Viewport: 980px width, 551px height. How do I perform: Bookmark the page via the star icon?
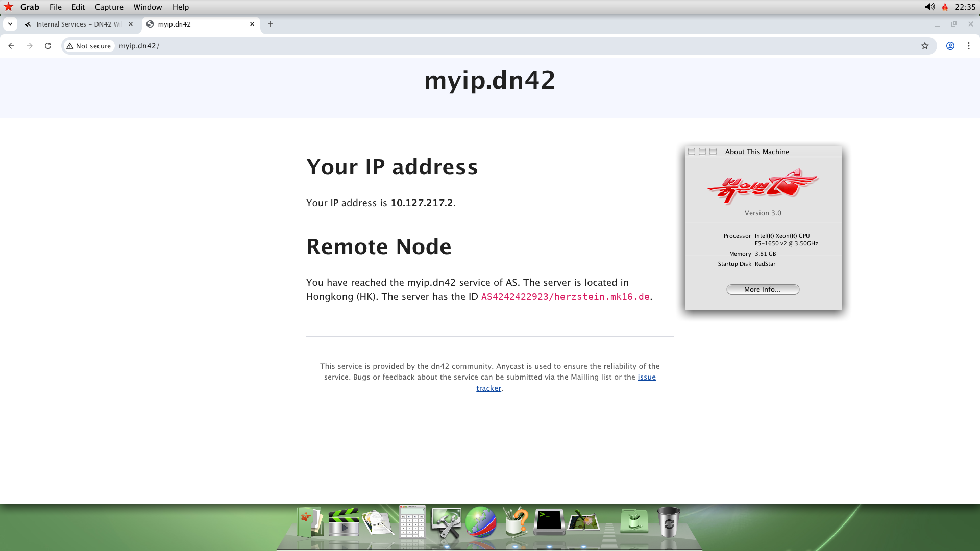pyautogui.click(x=925, y=46)
